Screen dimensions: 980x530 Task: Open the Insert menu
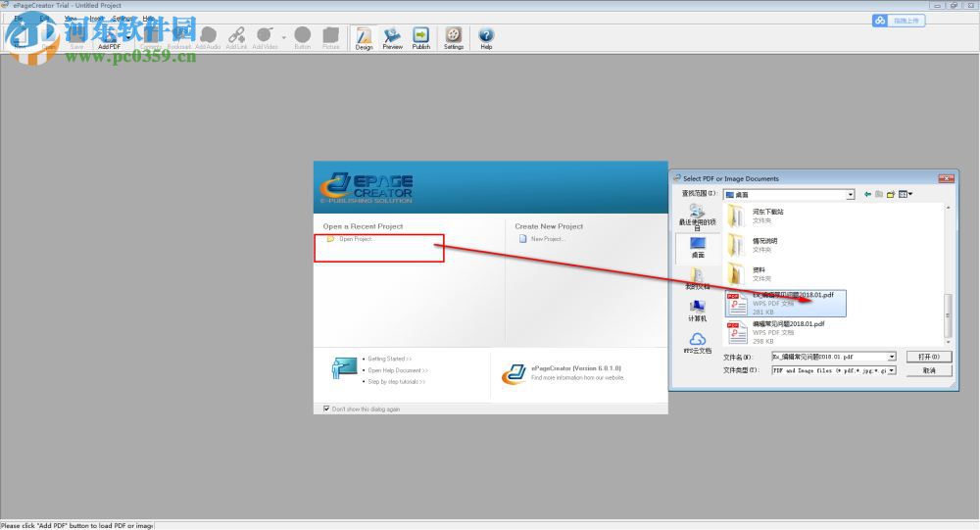pyautogui.click(x=96, y=19)
